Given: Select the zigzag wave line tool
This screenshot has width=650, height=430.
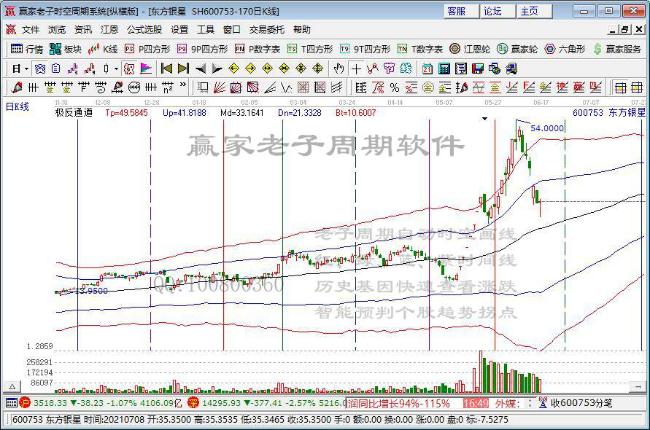Looking at the screenshot, I should point(286,87).
